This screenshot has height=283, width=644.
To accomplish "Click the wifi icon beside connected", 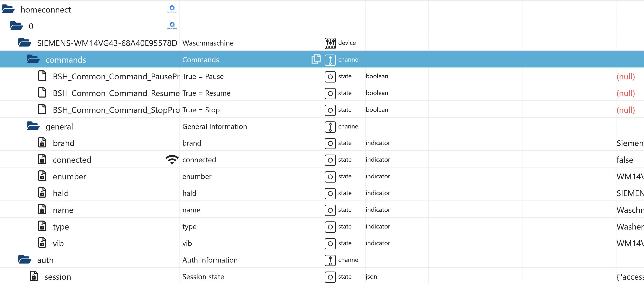I will pos(172,160).
